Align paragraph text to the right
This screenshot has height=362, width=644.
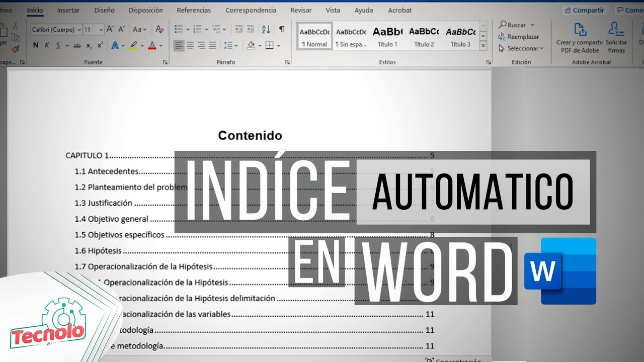pyautogui.click(x=201, y=46)
